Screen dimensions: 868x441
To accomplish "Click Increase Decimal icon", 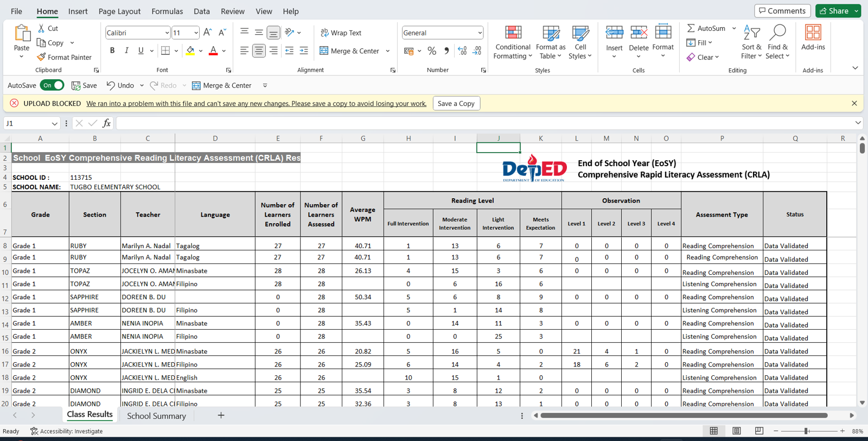I will (462, 51).
